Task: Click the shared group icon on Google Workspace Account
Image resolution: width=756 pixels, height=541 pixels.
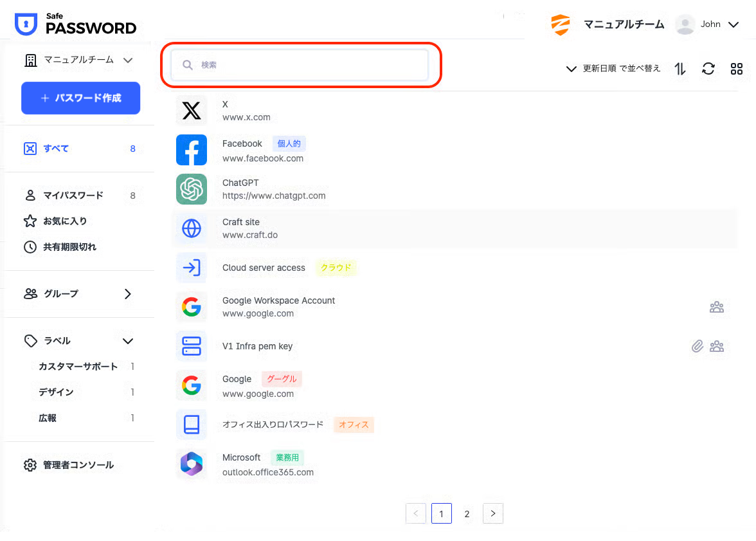Action: (x=717, y=307)
